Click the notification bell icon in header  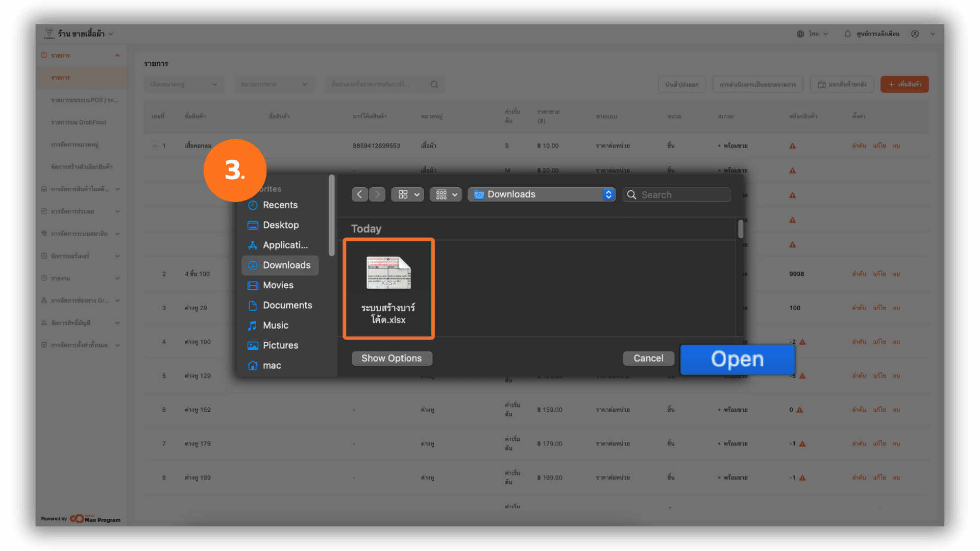(x=847, y=34)
